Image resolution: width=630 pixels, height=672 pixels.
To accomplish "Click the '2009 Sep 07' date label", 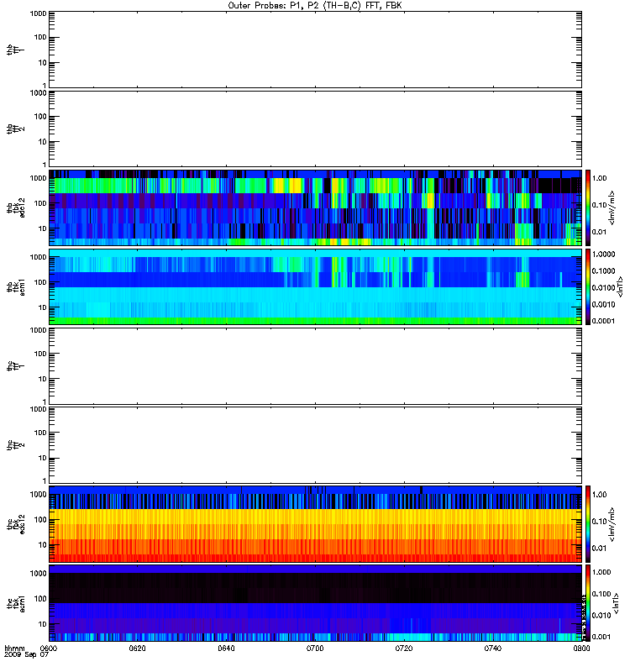I will (x=26, y=655).
